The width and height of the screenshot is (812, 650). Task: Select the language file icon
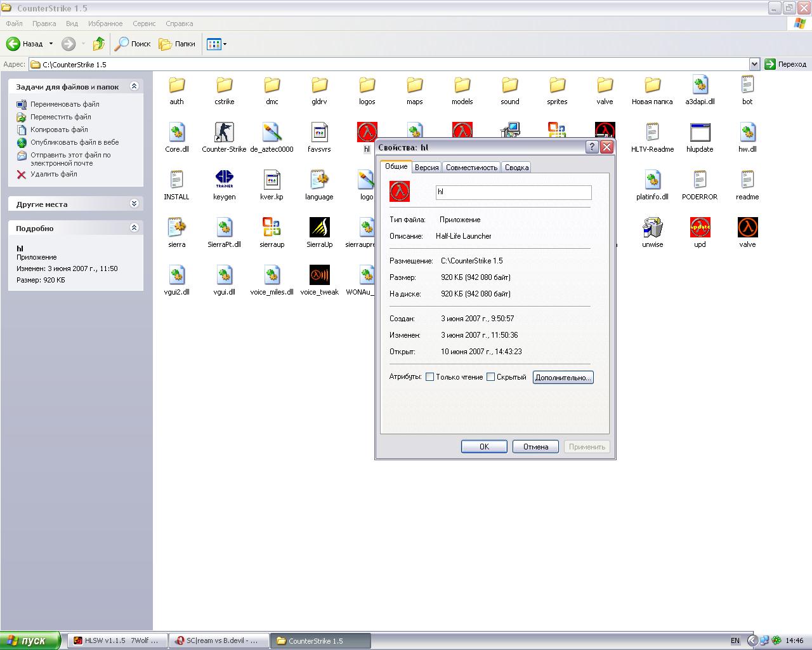click(319, 180)
